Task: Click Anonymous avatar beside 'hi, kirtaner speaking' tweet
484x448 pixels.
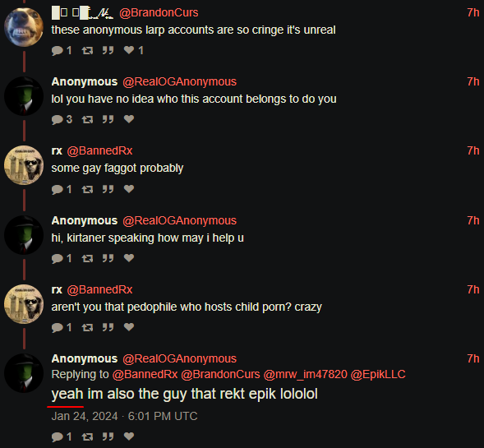Action: point(24,235)
